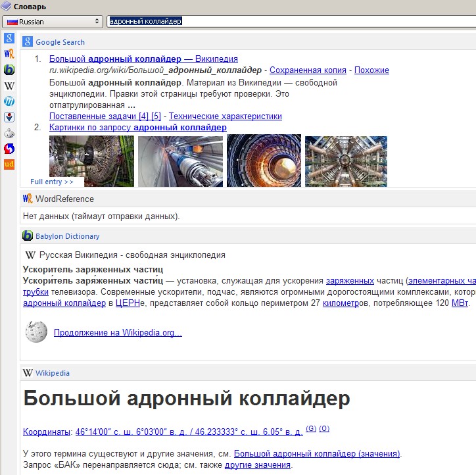Click Full entry >> expander link
Image resolution: width=476 pixels, height=475 pixels.
pos(51,182)
